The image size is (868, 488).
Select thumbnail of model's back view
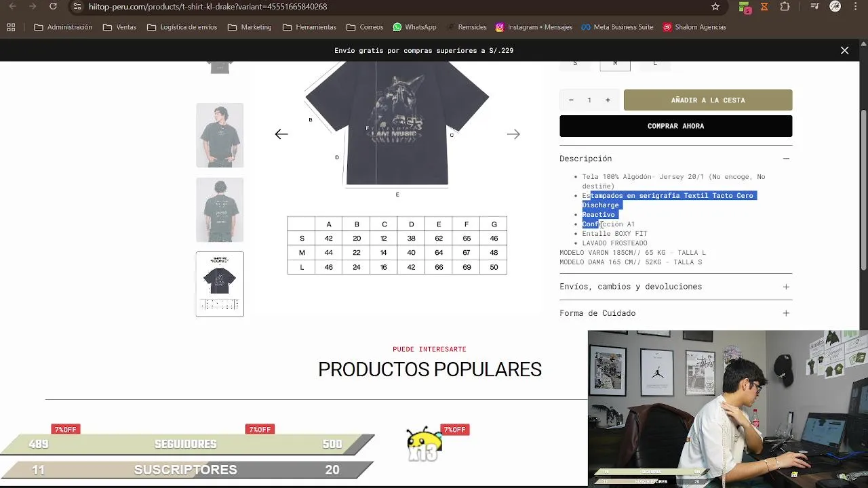coord(220,210)
